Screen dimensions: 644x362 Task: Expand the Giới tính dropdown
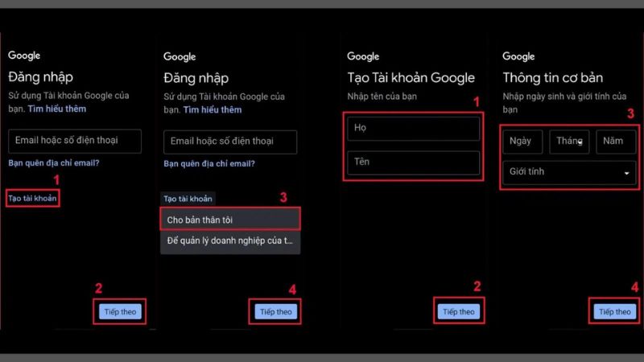[568, 172]
